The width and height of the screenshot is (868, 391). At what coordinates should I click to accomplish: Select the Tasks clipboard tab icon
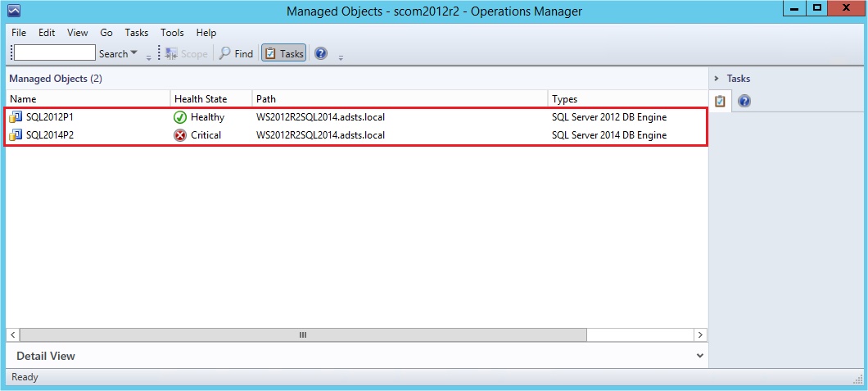point(721,102)
